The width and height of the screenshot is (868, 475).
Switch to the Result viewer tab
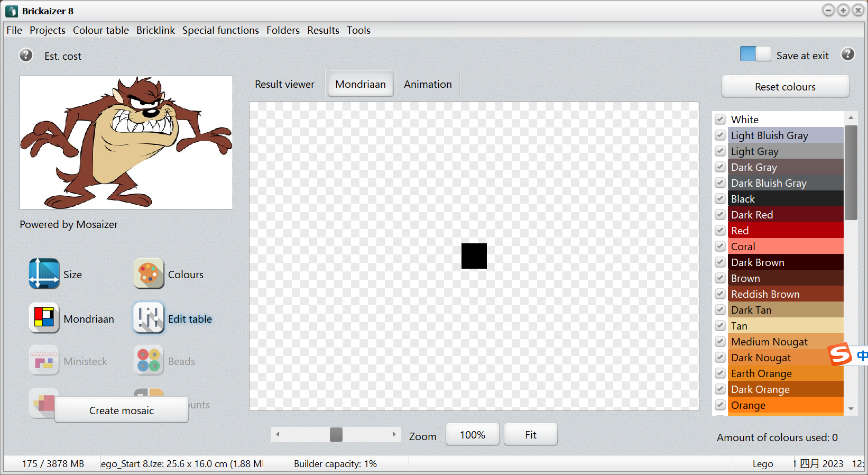(284, 84)
